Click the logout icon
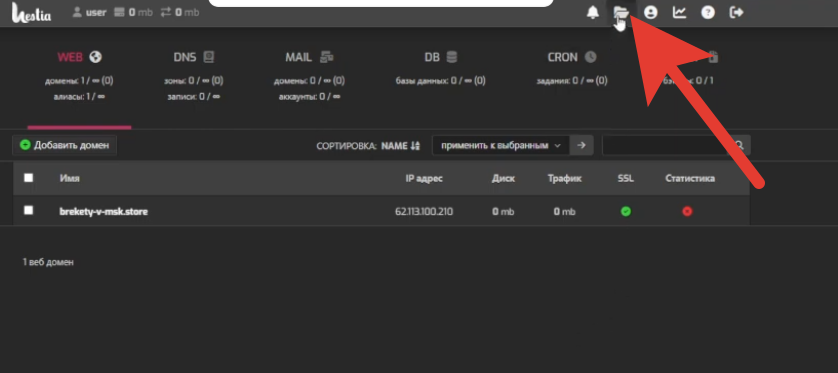The width and height of the screenshot is (838, 373). point(737,12)
